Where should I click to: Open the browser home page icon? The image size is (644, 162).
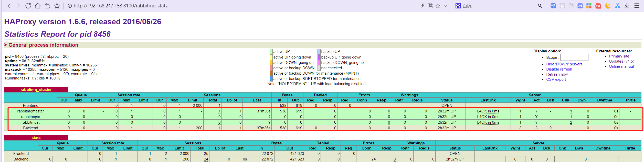point(38,6)
